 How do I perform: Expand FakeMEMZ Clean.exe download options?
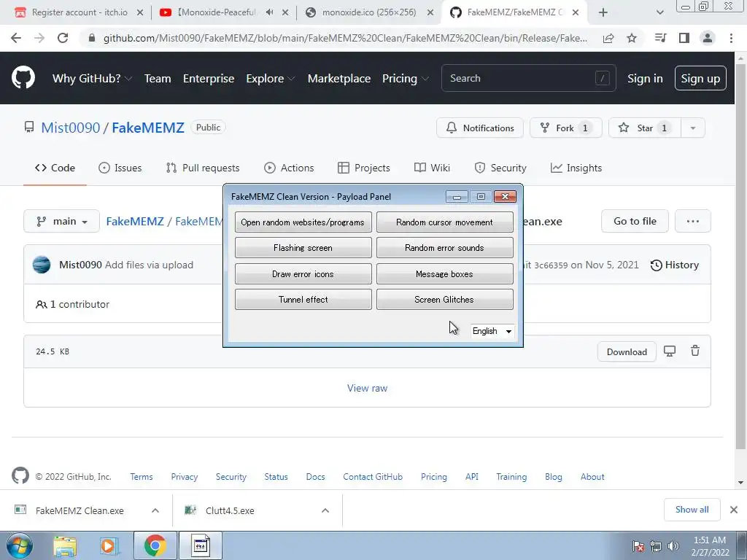pos(155,510)
